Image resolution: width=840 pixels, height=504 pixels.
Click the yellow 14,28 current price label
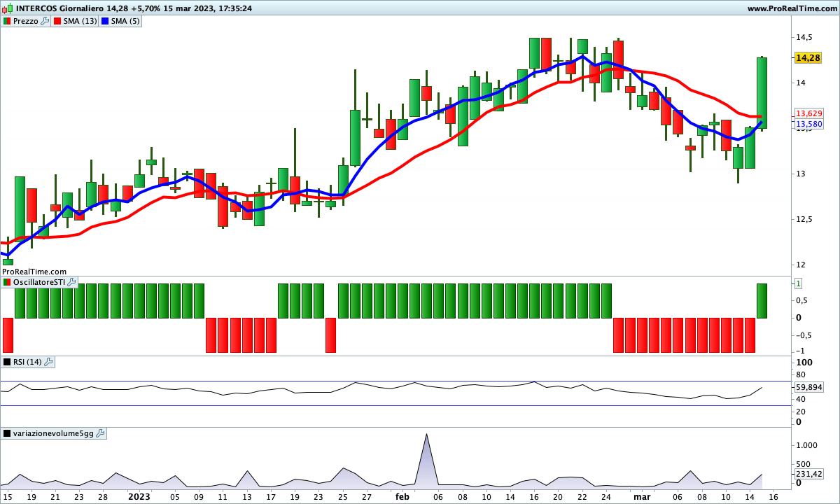click(808, 57)
